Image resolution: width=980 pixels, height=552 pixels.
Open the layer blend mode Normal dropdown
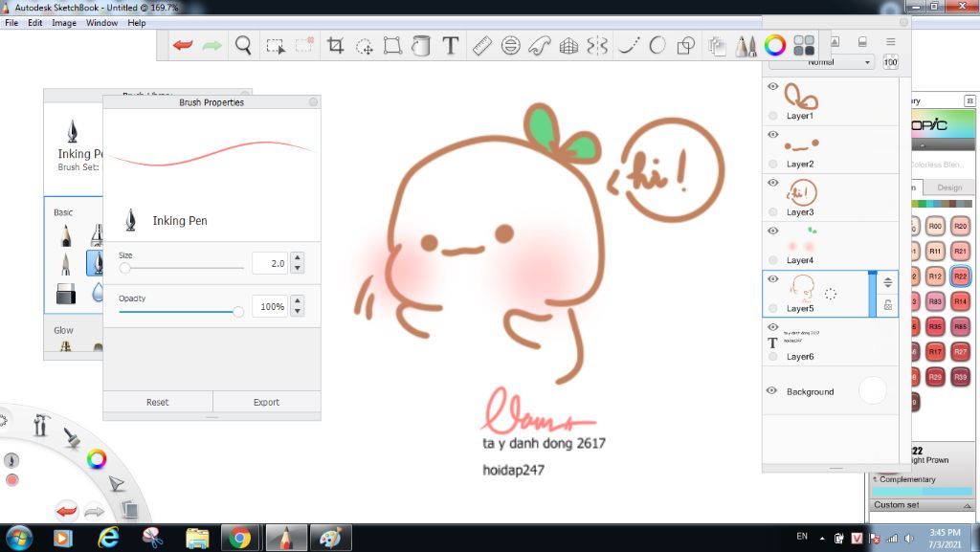(x=820, y=62)
